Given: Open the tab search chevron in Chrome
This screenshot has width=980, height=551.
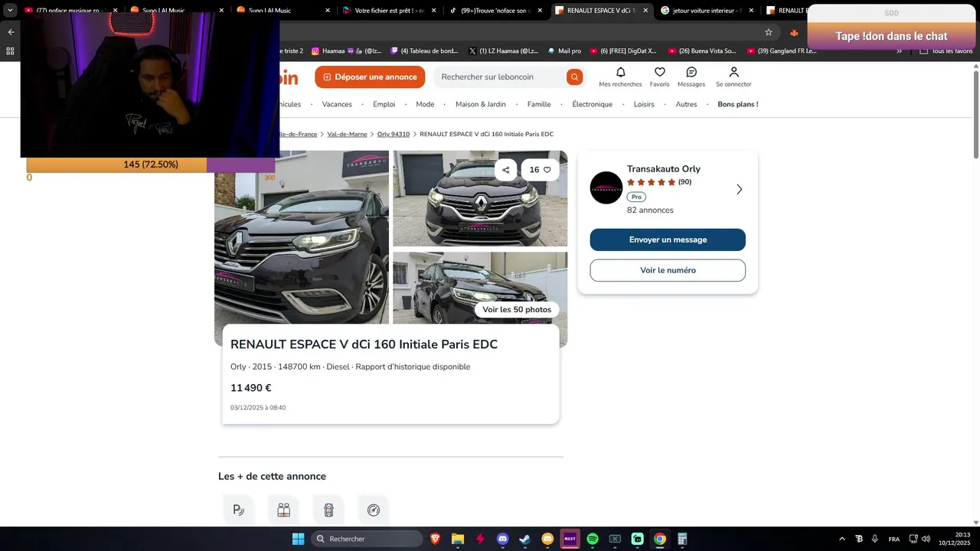Looking at the screenshot, I should [10, 11].
